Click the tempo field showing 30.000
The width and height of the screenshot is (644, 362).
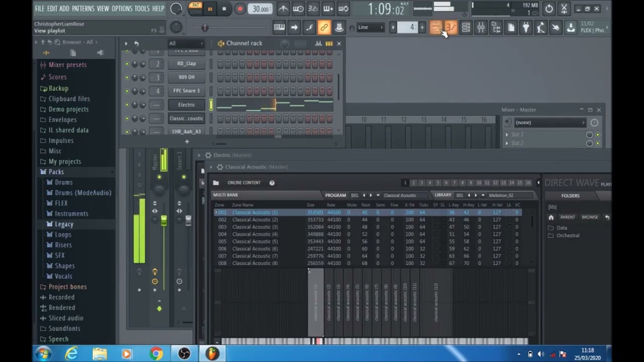coord(261,9)
